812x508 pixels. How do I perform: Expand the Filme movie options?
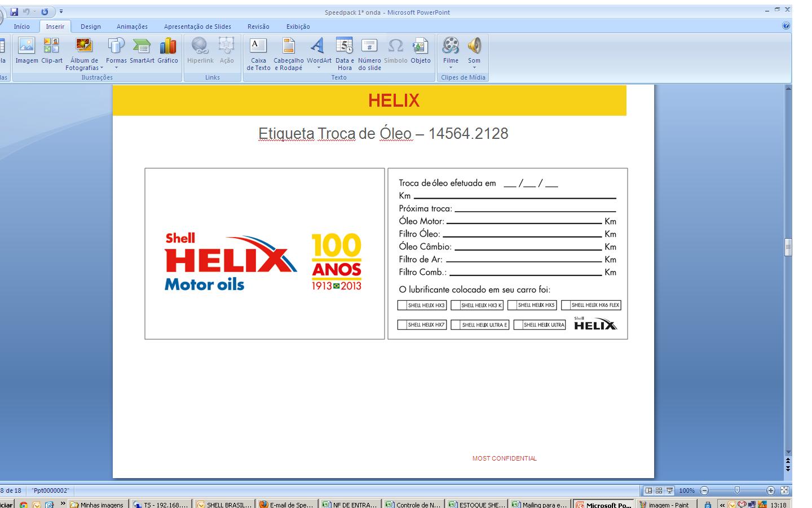[x=451, y=68]
